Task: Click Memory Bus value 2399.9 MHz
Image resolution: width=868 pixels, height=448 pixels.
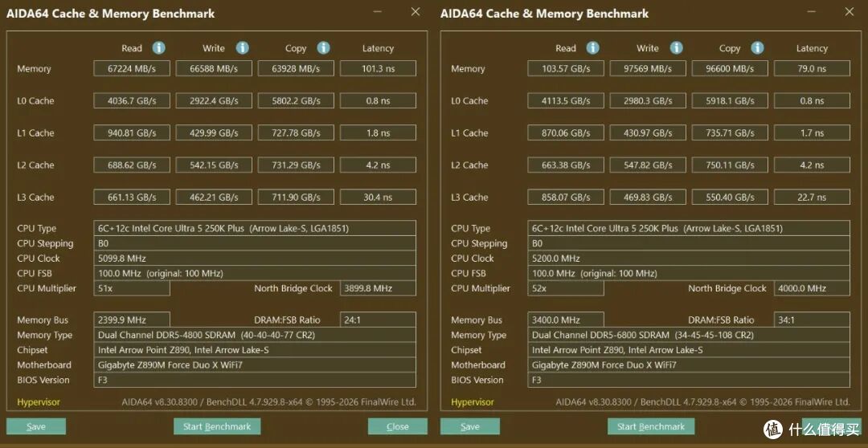Action: [132, 320]
